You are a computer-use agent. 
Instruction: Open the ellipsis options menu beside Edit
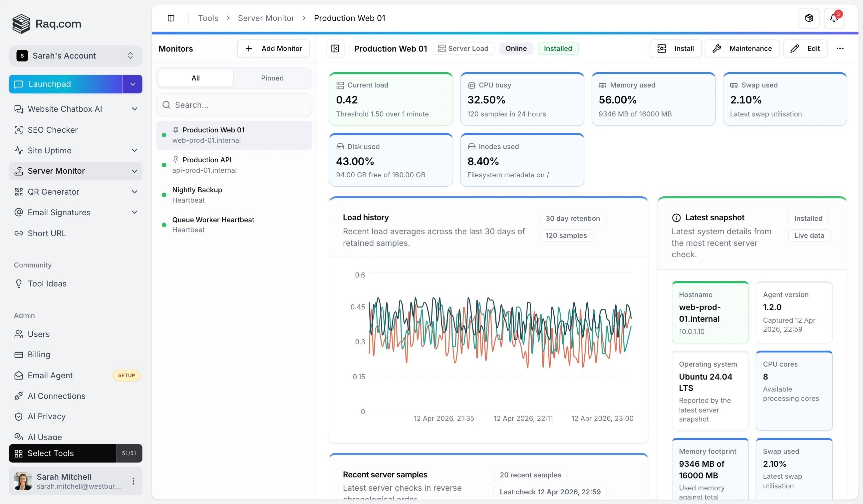(841, 49)
